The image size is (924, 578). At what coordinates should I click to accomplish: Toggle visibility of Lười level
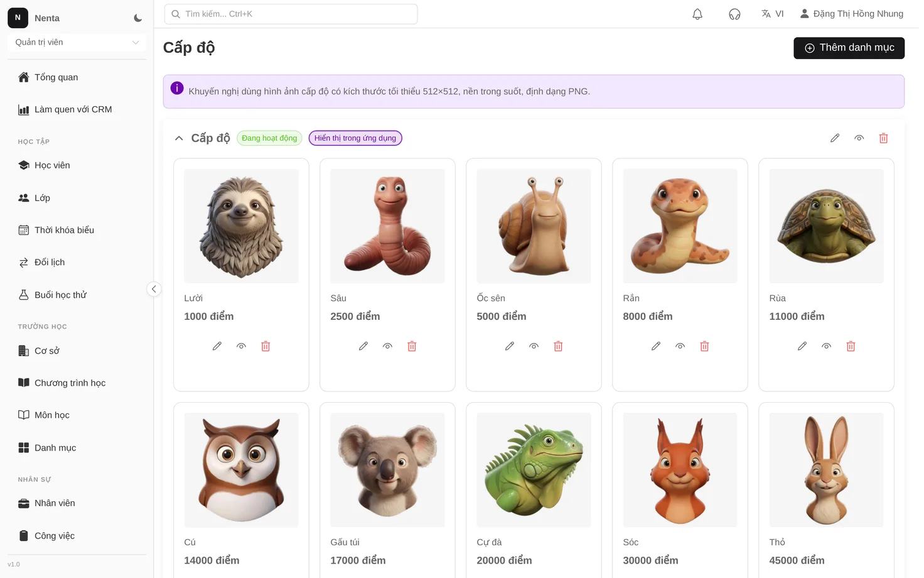(241, 346)
